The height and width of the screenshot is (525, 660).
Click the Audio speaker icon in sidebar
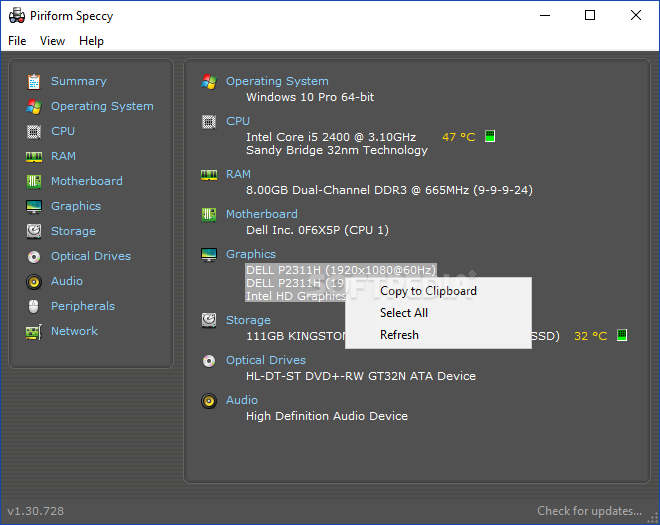click(34, 282)
